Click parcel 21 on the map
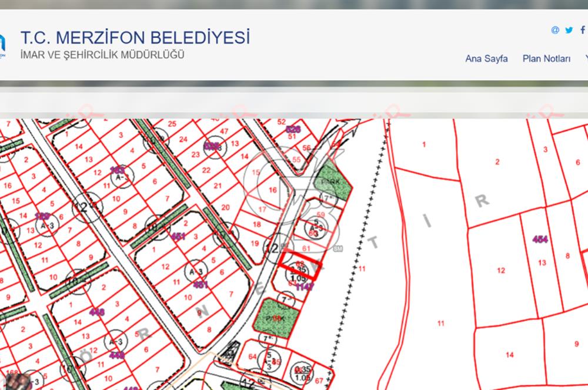Screen dimensions: 588x390 (x=218, y=186)
